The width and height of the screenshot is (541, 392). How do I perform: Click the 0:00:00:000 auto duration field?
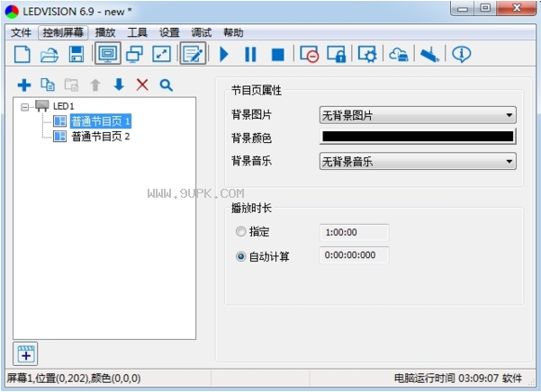(355, 255)
